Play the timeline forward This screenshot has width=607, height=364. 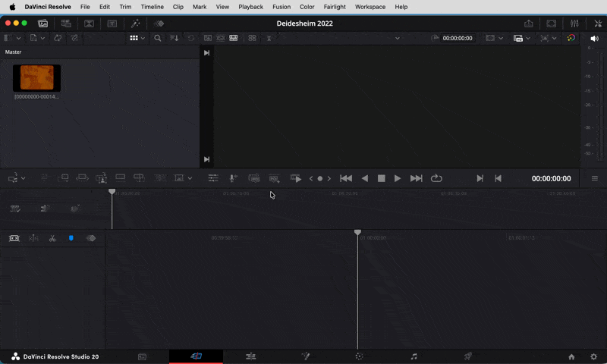(x=398, y=178)
